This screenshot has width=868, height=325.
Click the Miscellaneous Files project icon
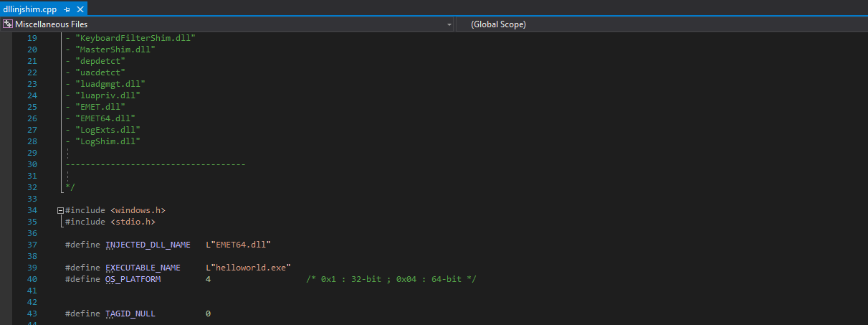pos(7,24)
